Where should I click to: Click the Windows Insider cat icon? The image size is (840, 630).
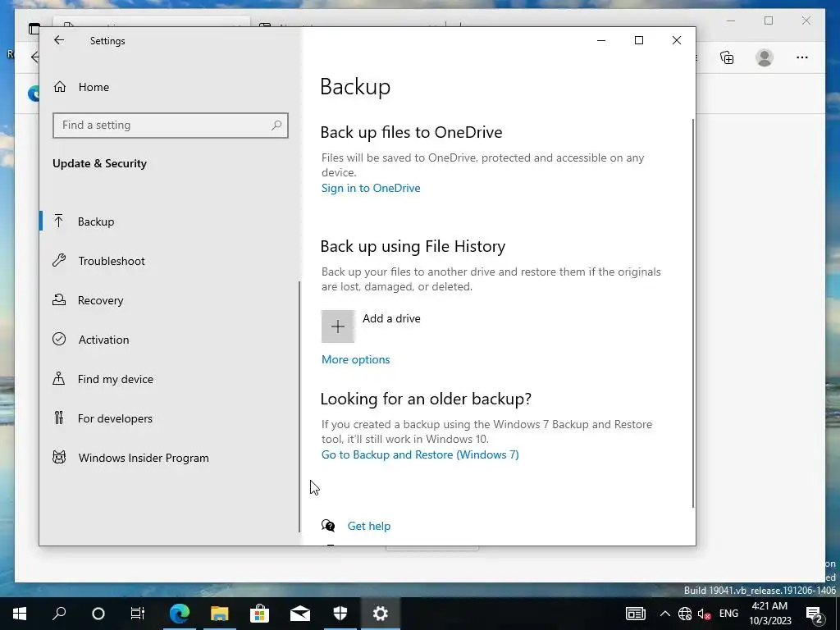[59, 457]
